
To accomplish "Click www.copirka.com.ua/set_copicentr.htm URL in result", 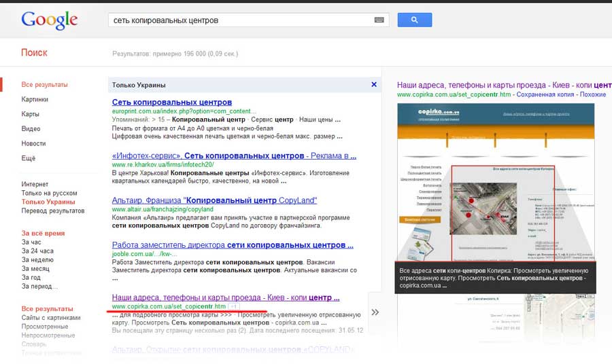I will click(169, 306).
